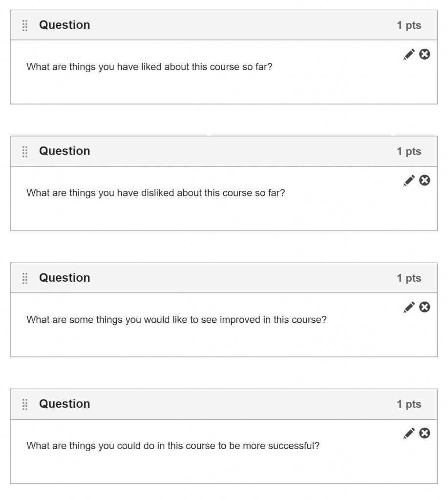Click '1 pts' on the 'more successful' question

click(x=408, y=404)
